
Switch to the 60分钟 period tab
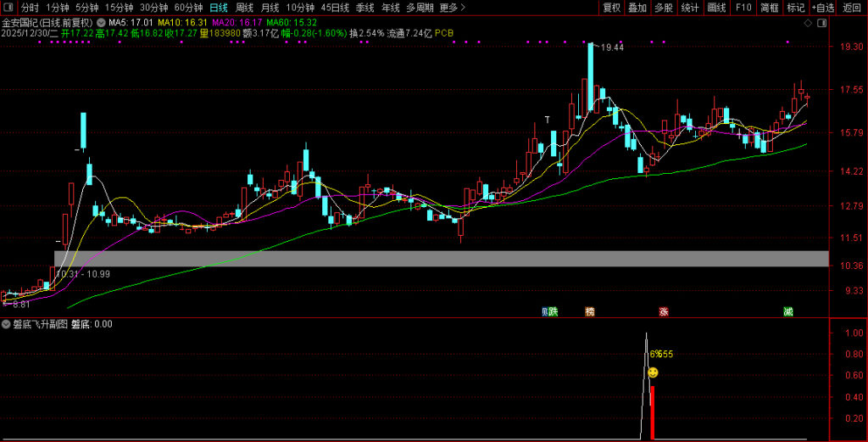coord(188,8)
